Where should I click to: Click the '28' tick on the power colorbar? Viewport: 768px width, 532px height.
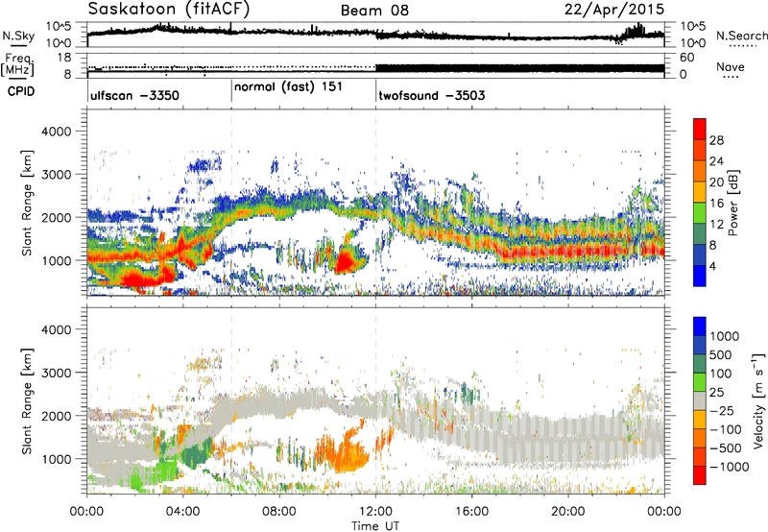(x=716, y=140)
